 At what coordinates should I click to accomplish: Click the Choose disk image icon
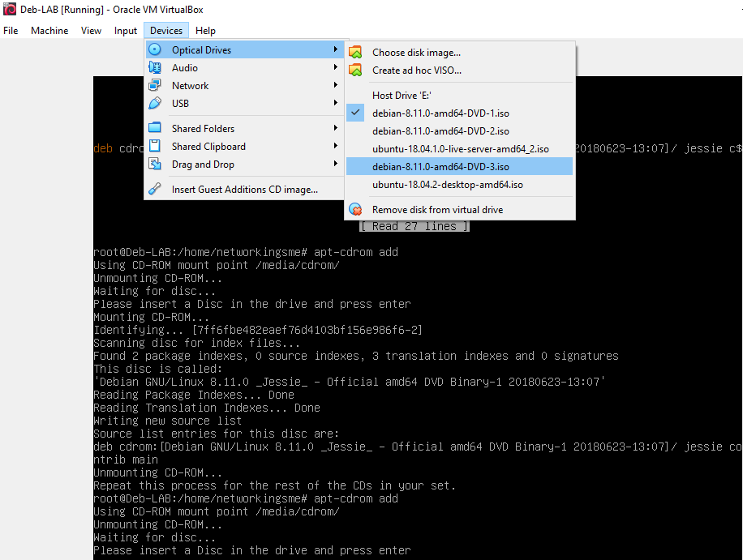click(x=354, y=52)
